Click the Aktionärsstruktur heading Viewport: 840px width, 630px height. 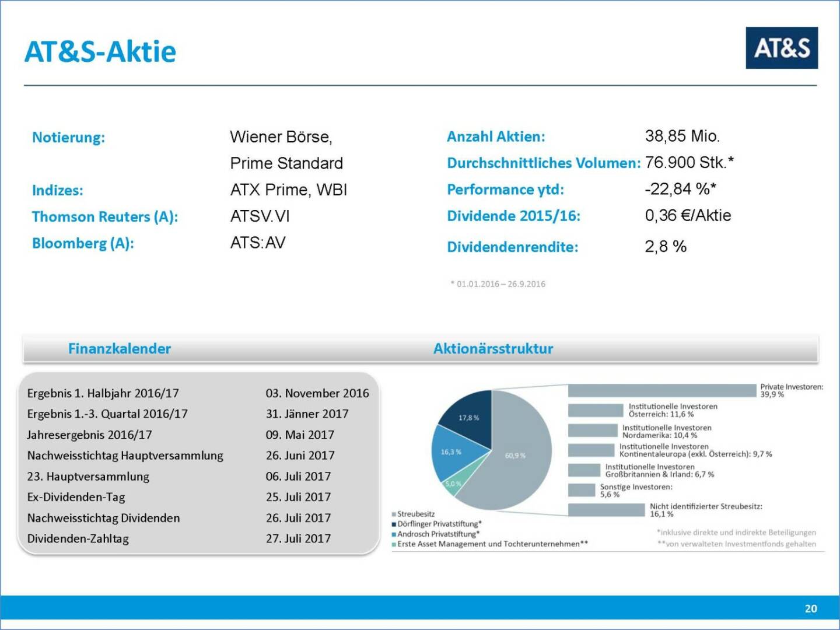(493, 349)
